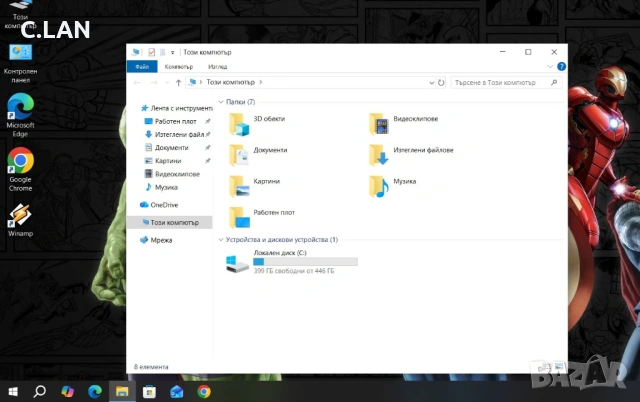Click the refresh button in address bar
This screenshot has height=402, width=640.
[441, 82]
